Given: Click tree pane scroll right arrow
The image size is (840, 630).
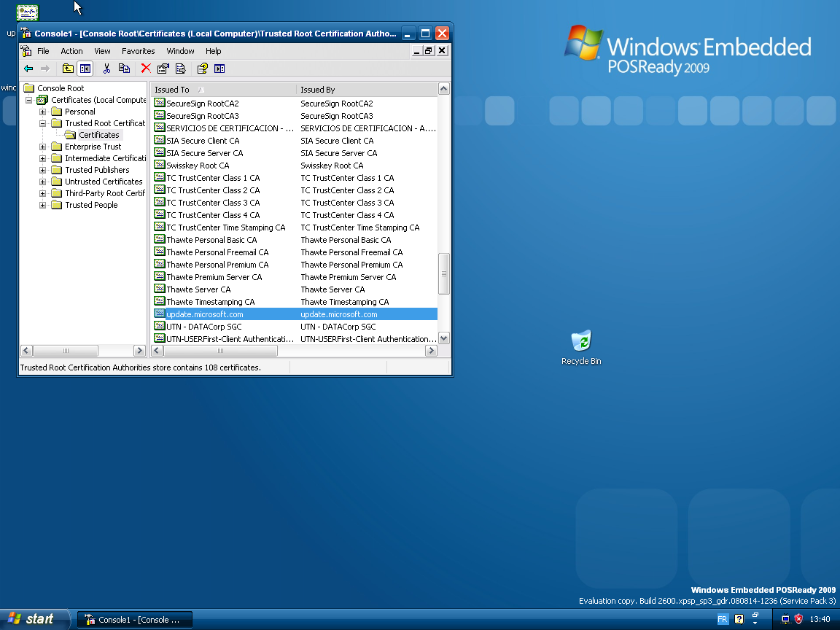Looking at the screenshot, I should point(139,351).
